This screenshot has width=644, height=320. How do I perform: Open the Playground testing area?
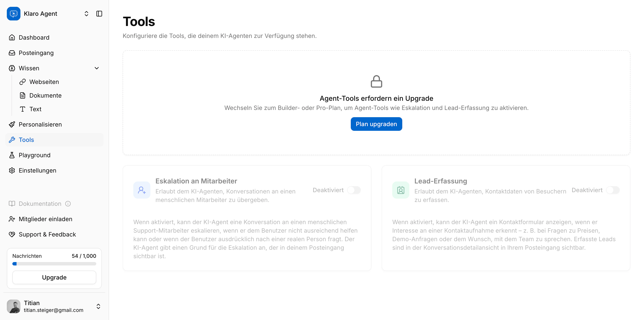(x=34, y=155)
